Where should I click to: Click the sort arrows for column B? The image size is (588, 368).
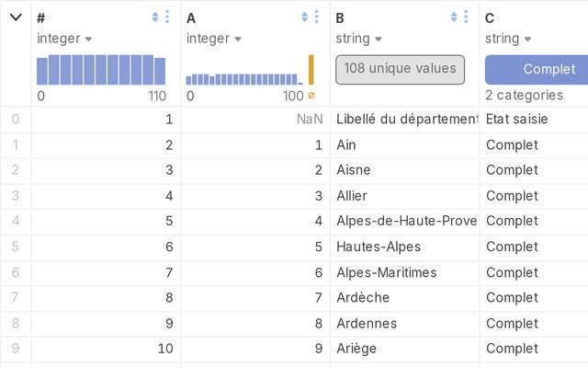tap(455, 17)
